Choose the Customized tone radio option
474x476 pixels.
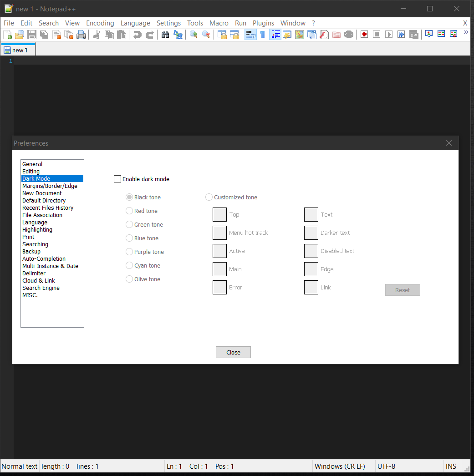(209, 197)
